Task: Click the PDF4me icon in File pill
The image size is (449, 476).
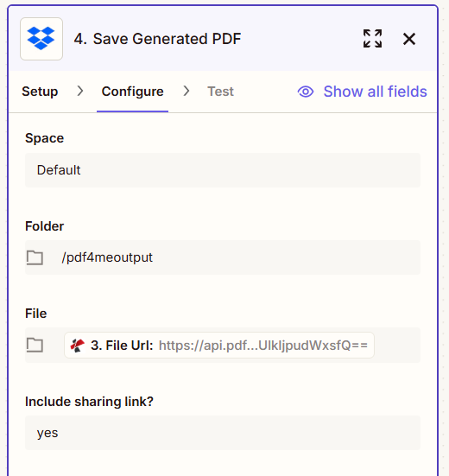Action: tap(78, 346)
